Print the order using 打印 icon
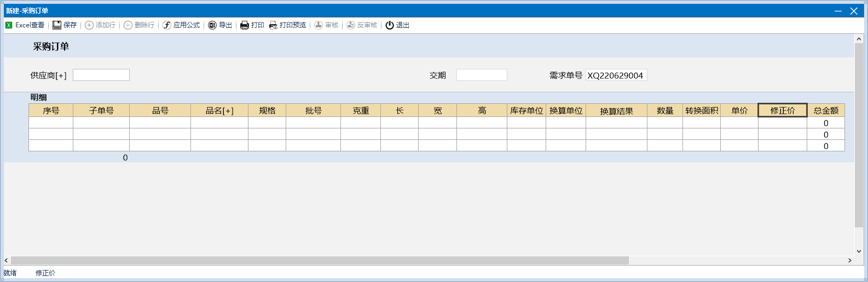Viewport: 868px width, 282px height. [245, 25]
